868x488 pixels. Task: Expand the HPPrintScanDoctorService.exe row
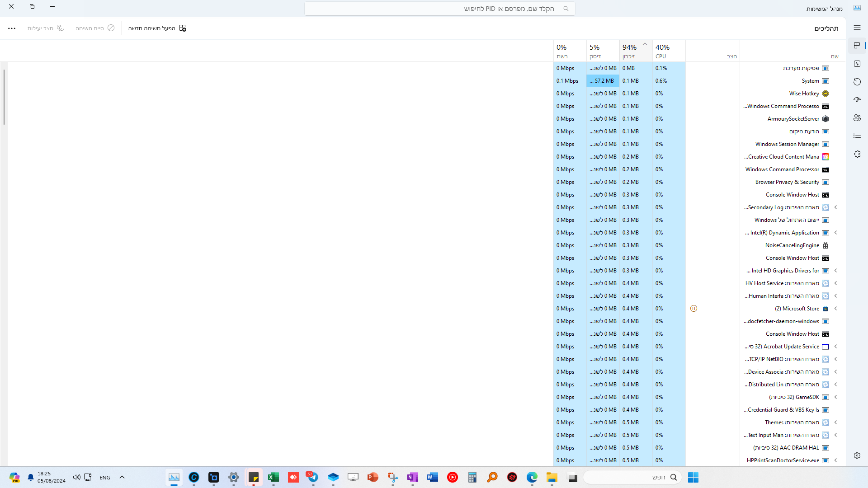click(x=836, y=460)
